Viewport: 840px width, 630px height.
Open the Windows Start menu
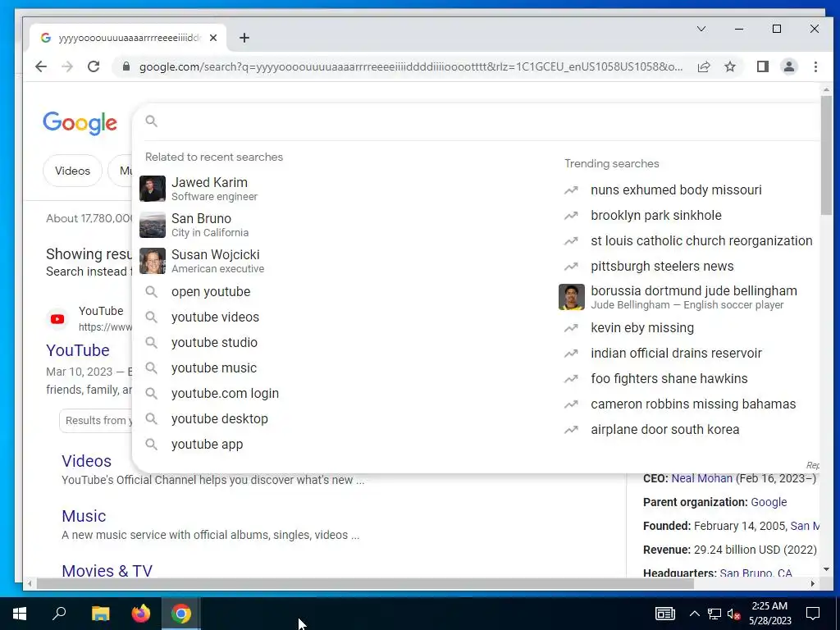[x=20, y=614]
